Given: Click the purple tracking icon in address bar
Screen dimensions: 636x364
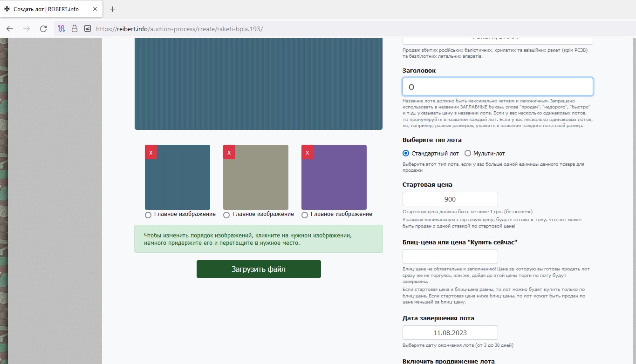Looking at the screenshot, I should [61, 29].
